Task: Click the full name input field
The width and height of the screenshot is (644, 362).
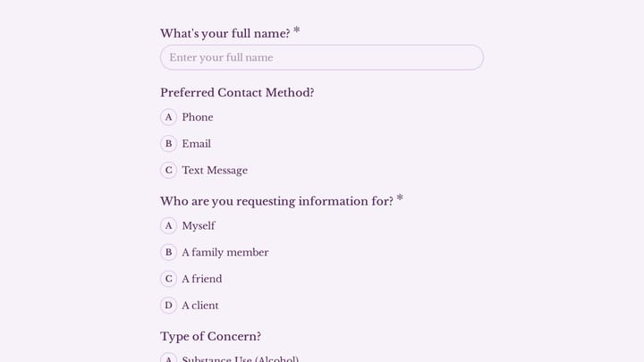Action: click(x=322, y=57)
